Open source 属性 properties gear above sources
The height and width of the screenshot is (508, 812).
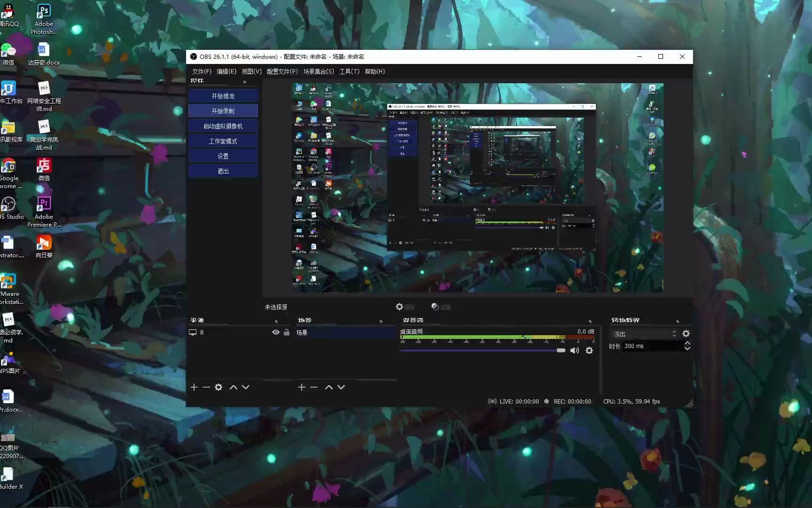[x=405, y=307]
